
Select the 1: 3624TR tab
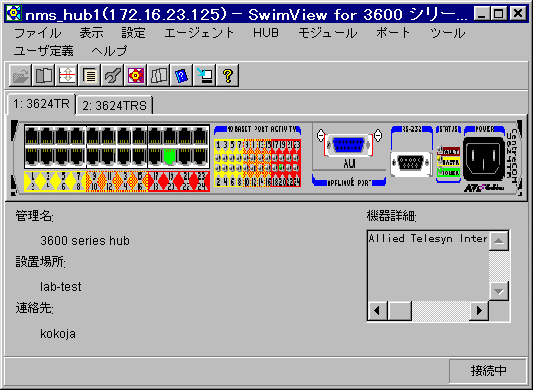click(41, 104)
